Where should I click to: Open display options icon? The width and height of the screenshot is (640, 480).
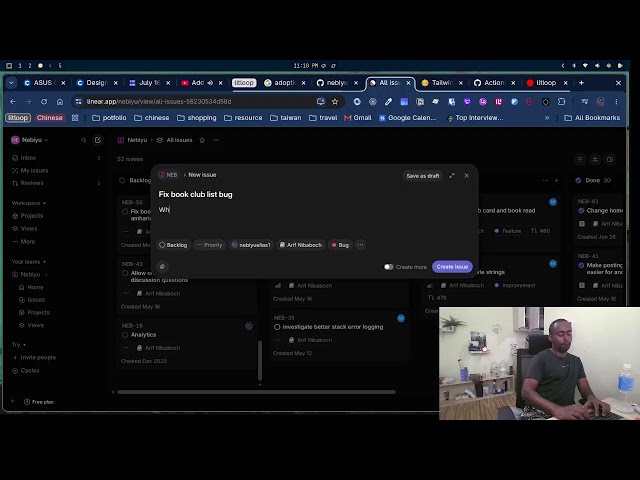[595, 159]
